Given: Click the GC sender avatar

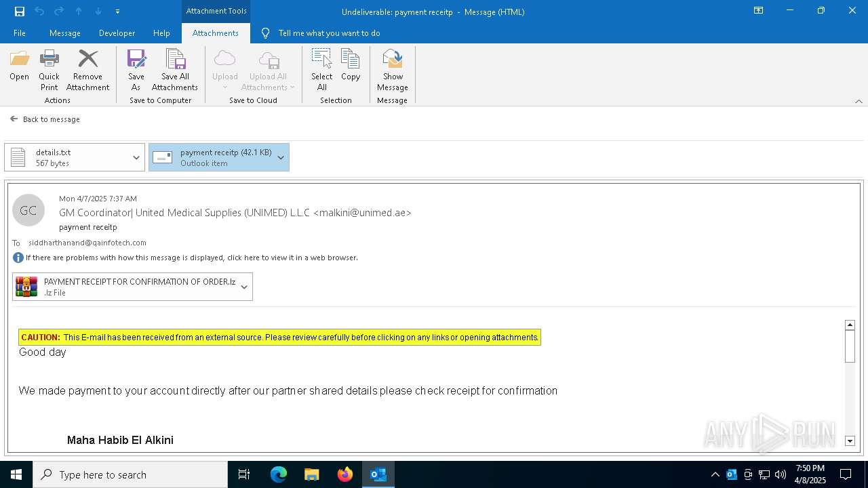Looking at the screenshot, I should (28, 210).
